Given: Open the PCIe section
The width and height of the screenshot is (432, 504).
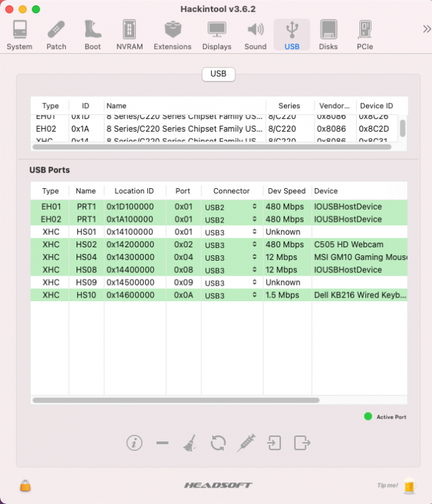Looking at the screenshot, I should click(x=365, y=35).
